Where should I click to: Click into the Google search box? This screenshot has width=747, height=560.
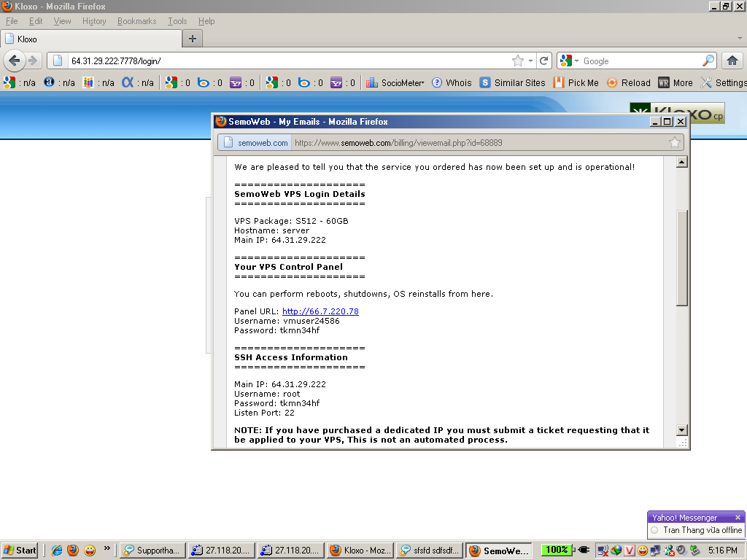coord(640,61)
